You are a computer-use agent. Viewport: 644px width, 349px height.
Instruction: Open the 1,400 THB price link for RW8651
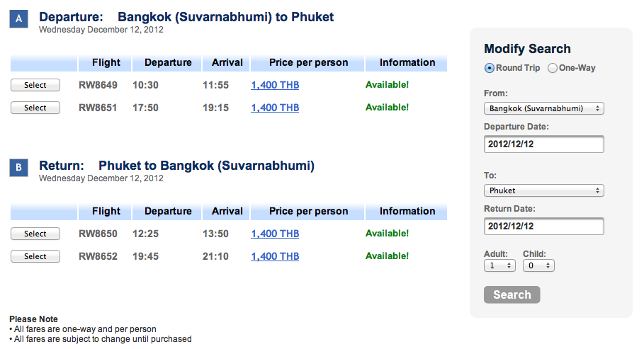point(275,108)
